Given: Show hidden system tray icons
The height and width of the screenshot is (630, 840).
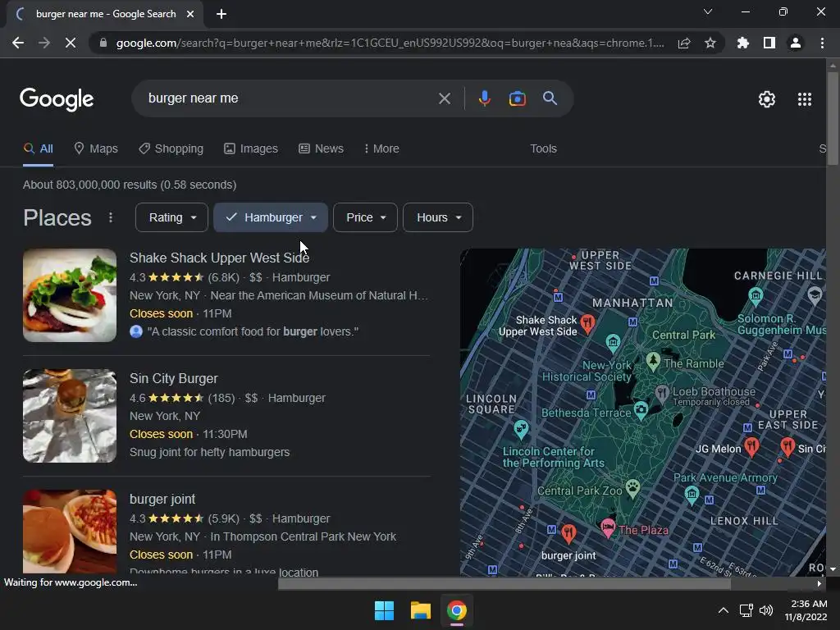Looking at the screenshot, I should [x=724, y=610].
